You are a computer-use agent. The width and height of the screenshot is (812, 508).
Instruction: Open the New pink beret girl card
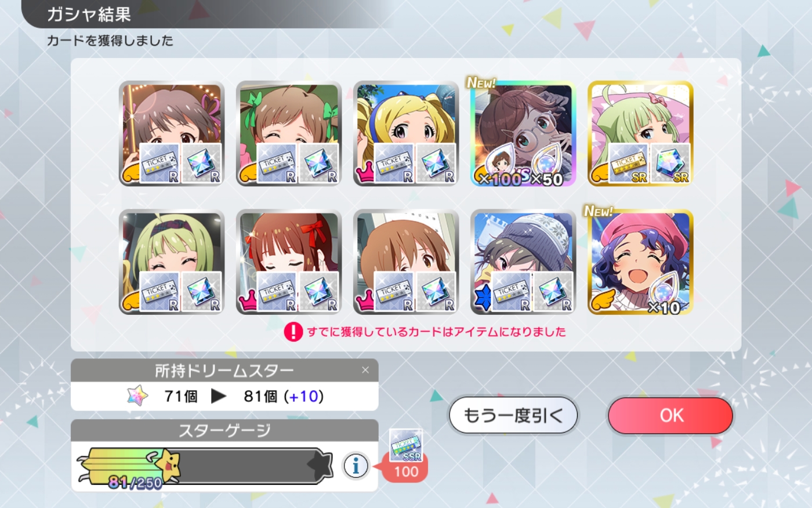click(x=640, y=262)
